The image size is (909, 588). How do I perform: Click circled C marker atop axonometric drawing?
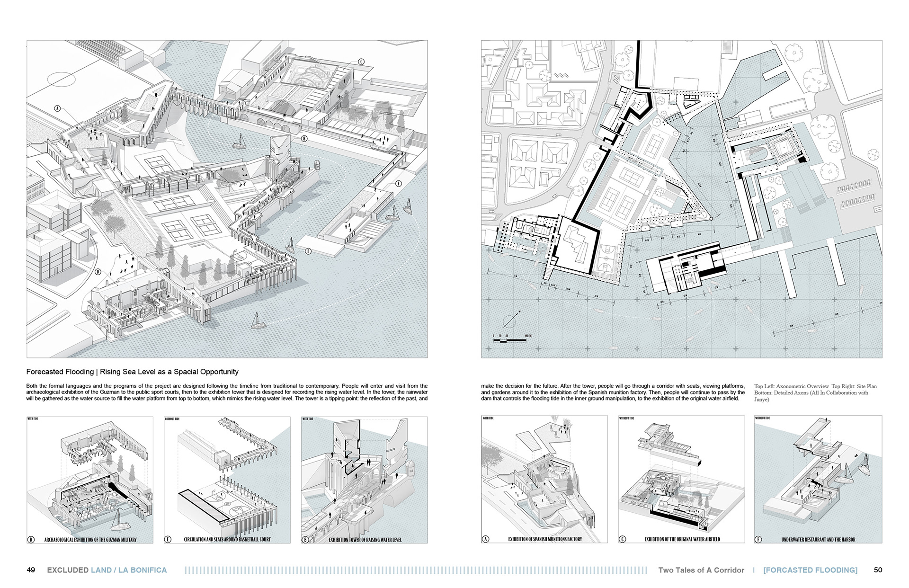click(361, 62)
